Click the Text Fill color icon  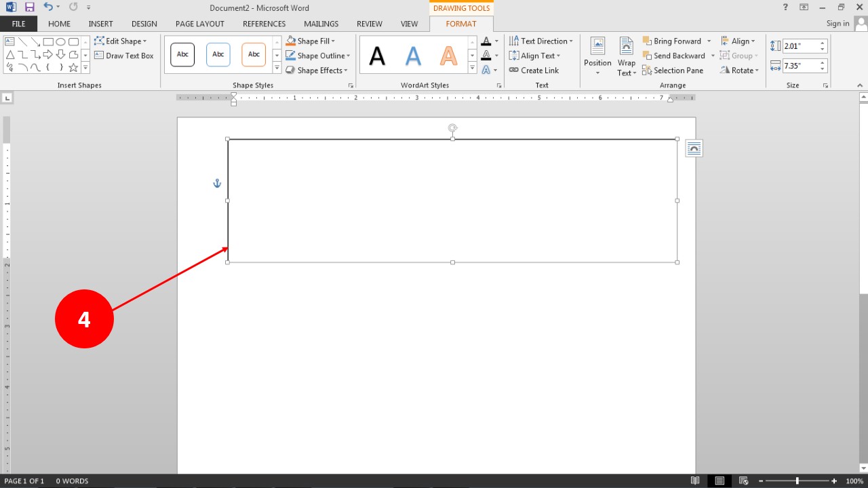[486, 41]
